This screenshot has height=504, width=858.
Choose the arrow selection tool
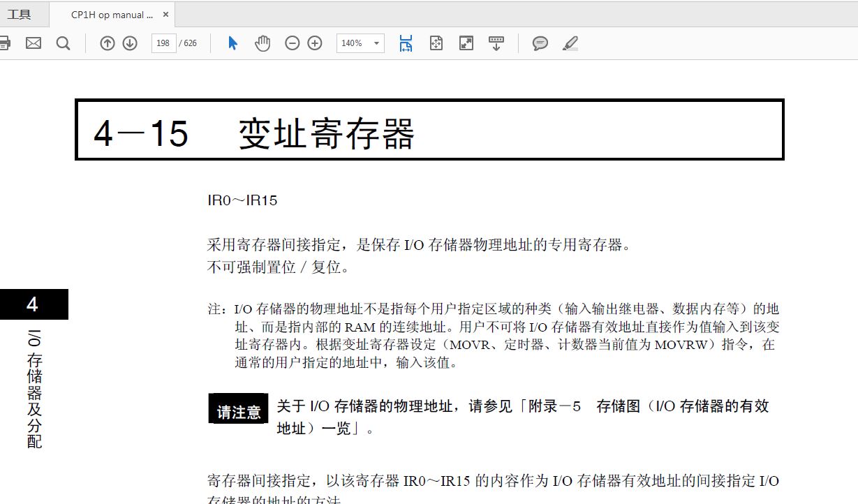[x=233, y=43]
